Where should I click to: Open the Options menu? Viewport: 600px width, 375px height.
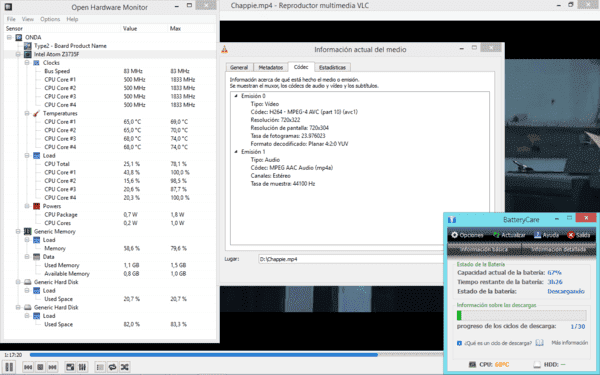pyautogui.click(x=50, y=19)
